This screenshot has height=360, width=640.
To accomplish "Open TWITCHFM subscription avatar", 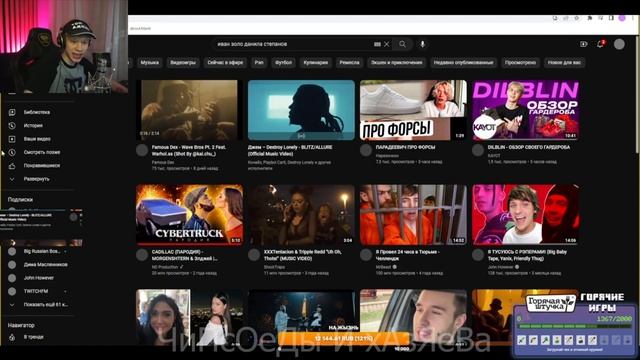I will (12, 291).
